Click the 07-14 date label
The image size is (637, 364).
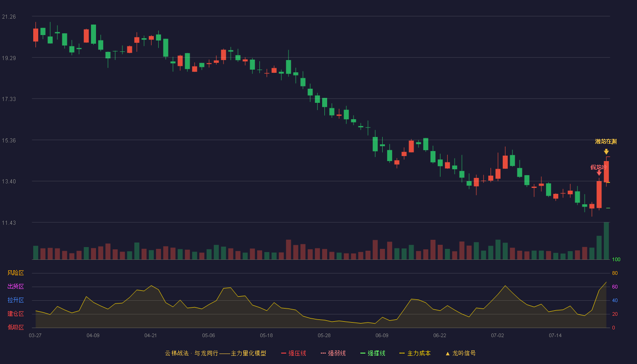pos(555,335)
